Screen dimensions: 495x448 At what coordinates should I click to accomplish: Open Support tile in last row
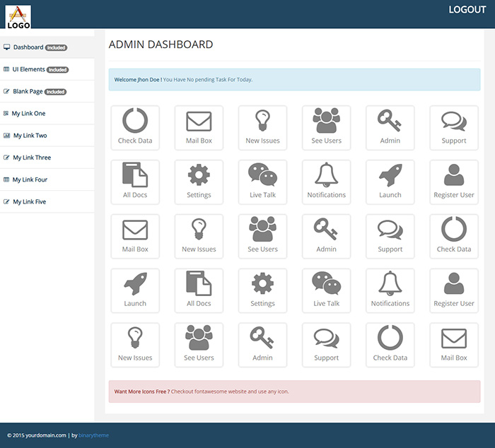(327, 345)
